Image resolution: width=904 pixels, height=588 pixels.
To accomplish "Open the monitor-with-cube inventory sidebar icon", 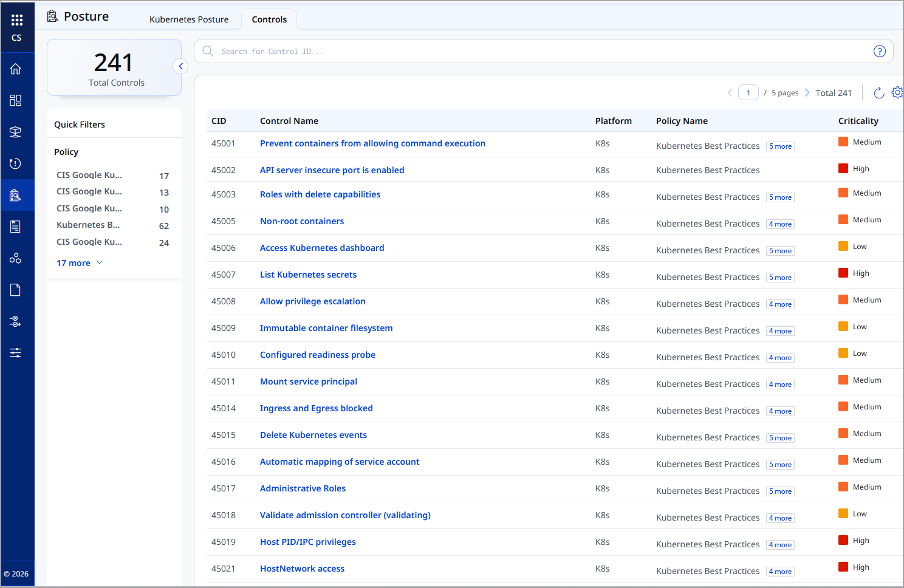I will (16, 132).
